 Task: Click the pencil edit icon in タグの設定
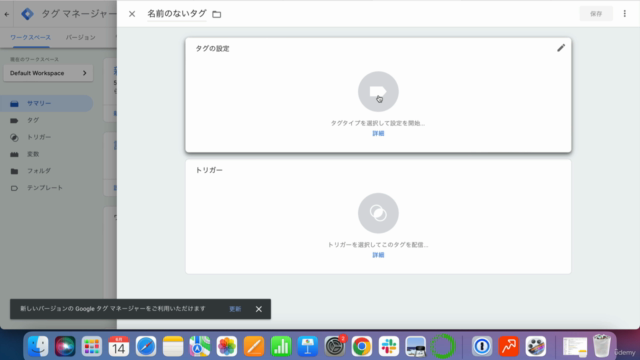pyautogui.click(x=561, y=48)
